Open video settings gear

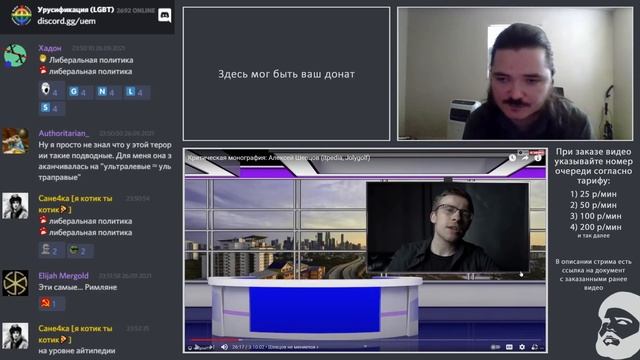(522, 347)
